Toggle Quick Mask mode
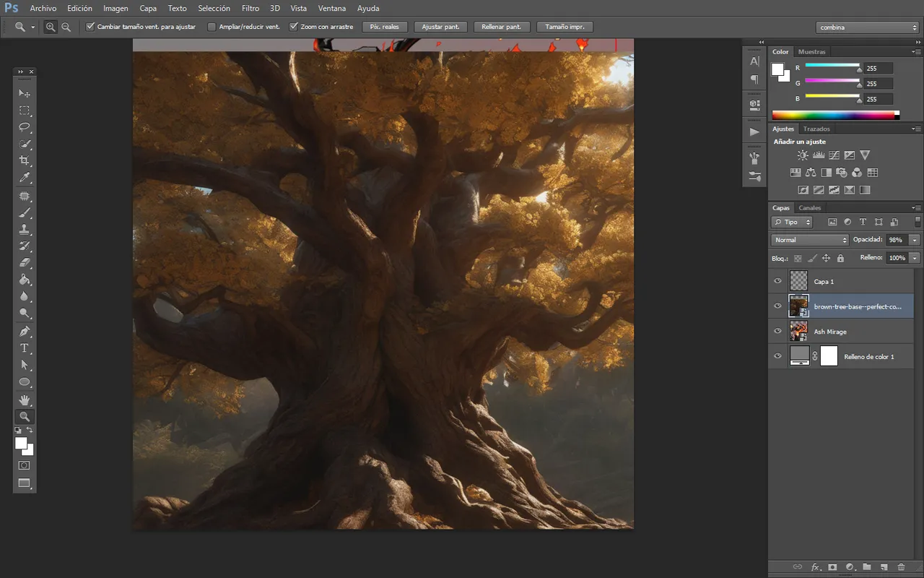 (x=25, y=466)
